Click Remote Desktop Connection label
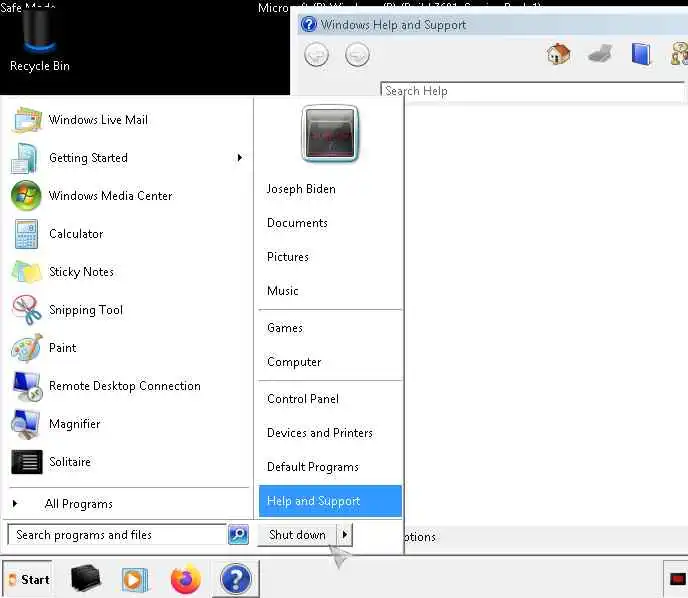 [125, 386]
